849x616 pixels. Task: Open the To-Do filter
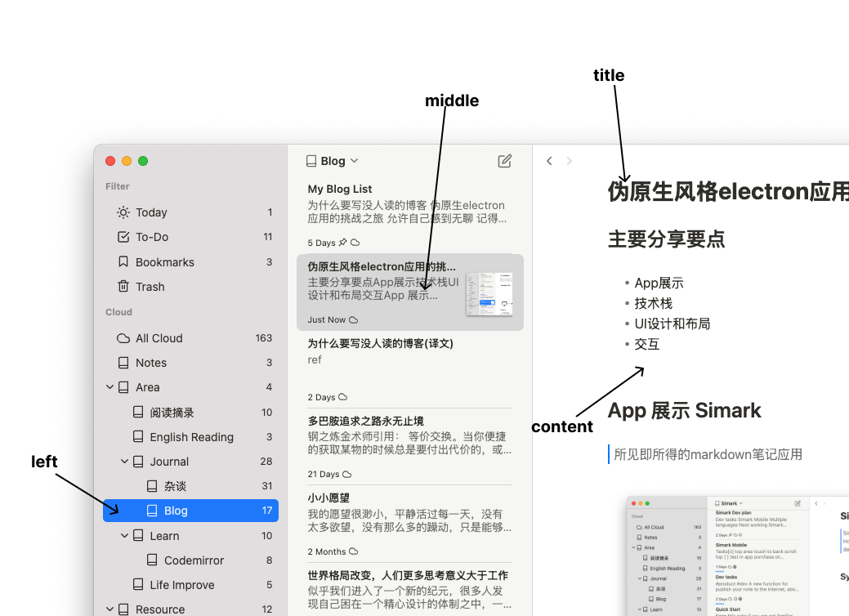click(151, 237)
